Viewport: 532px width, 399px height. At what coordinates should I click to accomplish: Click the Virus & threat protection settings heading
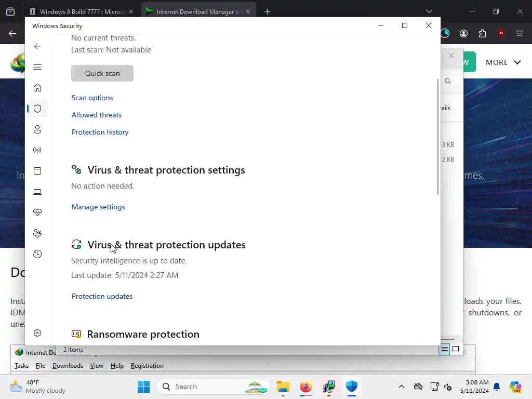point(166,170)
